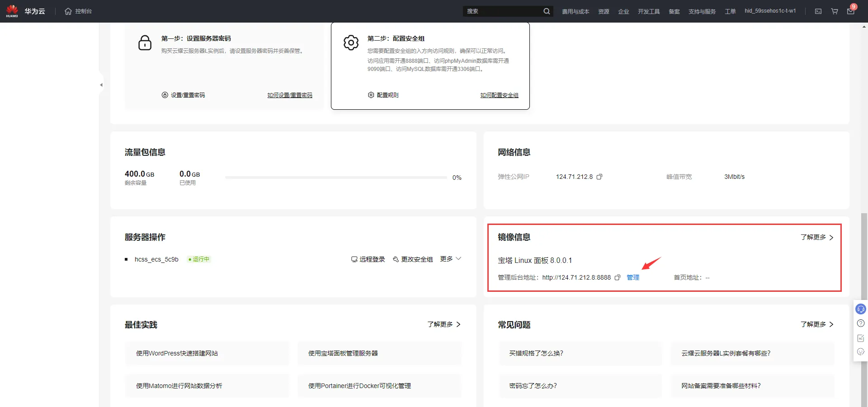Open the 控制台 home icon
This screenshot has height=407, width=868.
(x=68, y=11)
